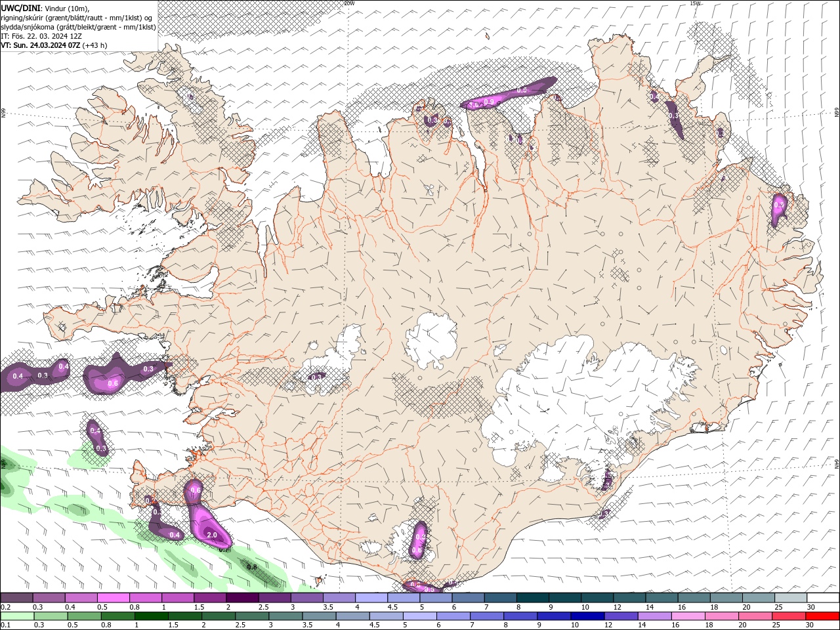840x630 pixels.
Task: Click the '15W' longitude label at top edge
Action: pyautogui.click(x=695, y=3)
